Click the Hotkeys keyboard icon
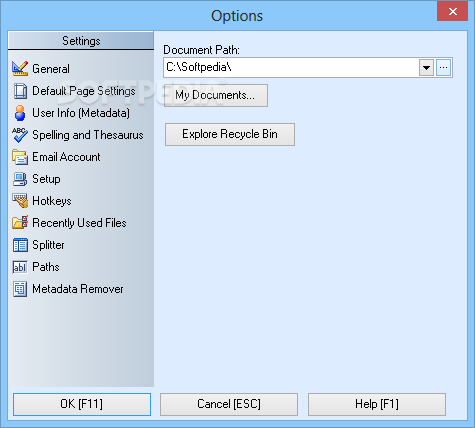 click(20, 201)
